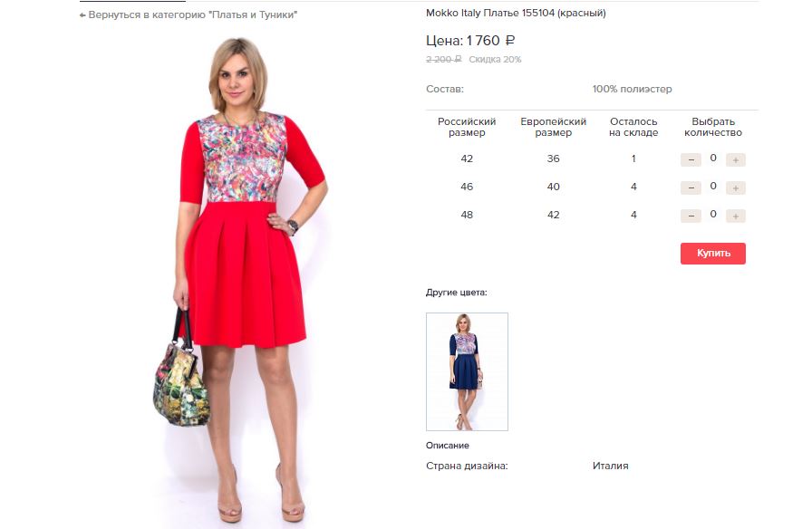Decrease quantity for Russian size 46
Screen dimensions: 812x529
(x=691, y=188)
